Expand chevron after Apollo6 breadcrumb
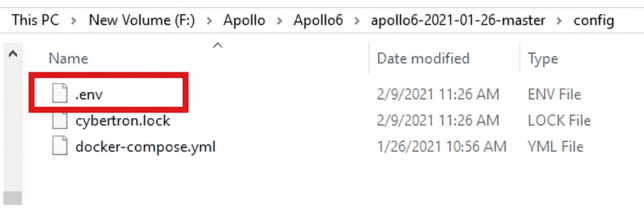This screenshot has height=215, width=644. coord(357,21)
